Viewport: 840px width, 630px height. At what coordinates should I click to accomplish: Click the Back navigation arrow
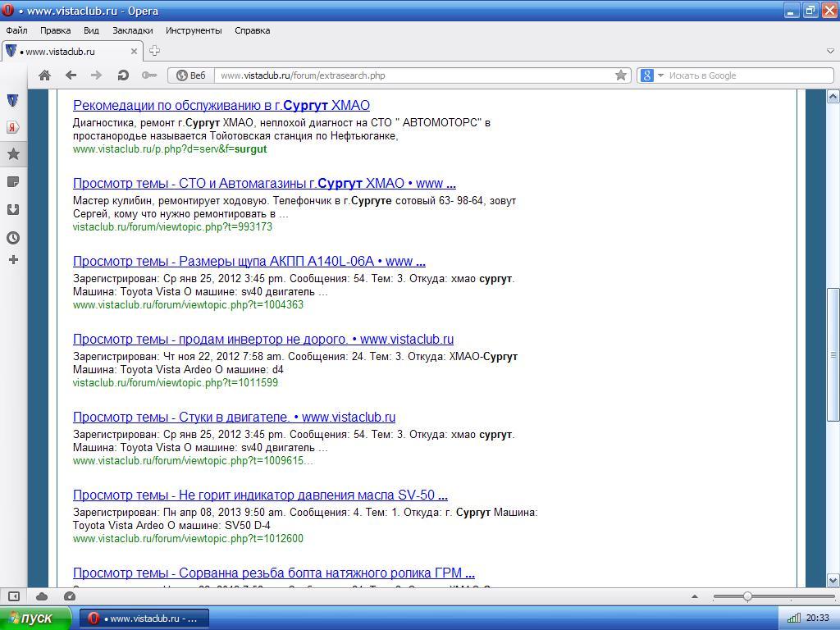coord(71,75)
